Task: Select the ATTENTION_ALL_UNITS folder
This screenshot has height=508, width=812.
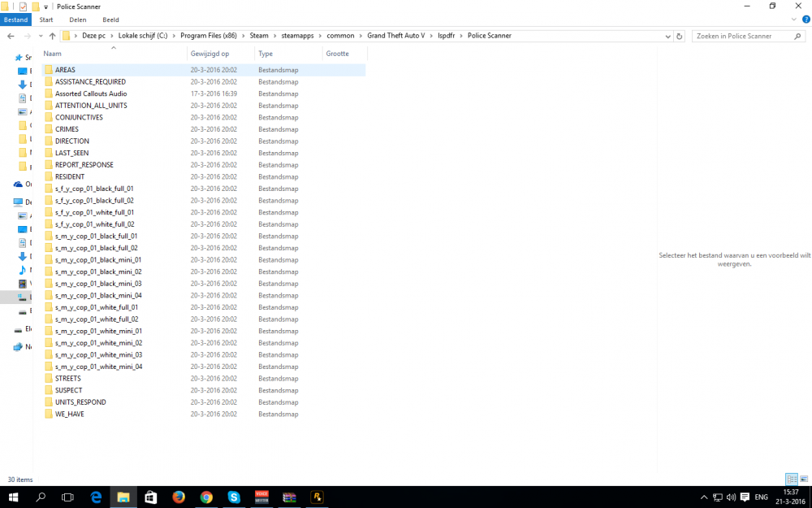Action: 91,106
